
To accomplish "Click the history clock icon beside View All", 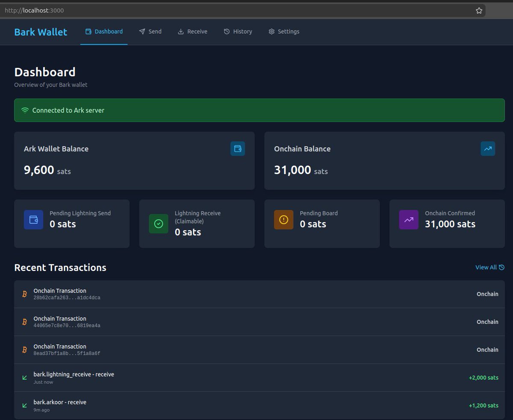I will pyautogui.click(x=502, y=267).
